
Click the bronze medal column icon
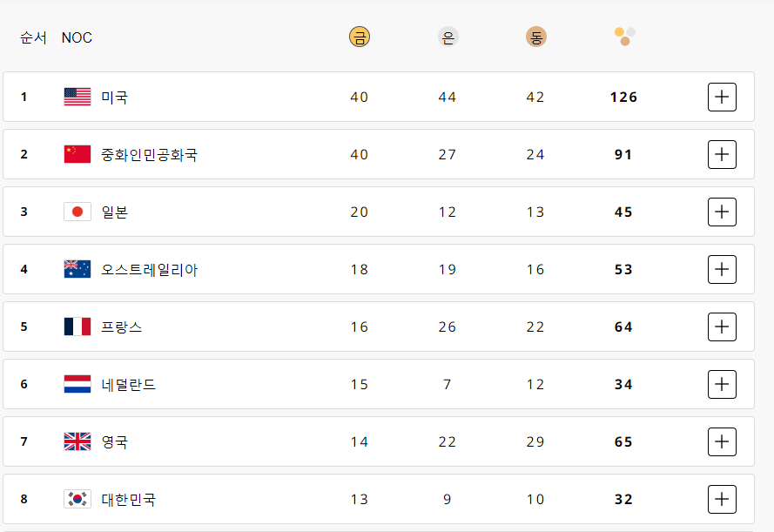(535, 37)
